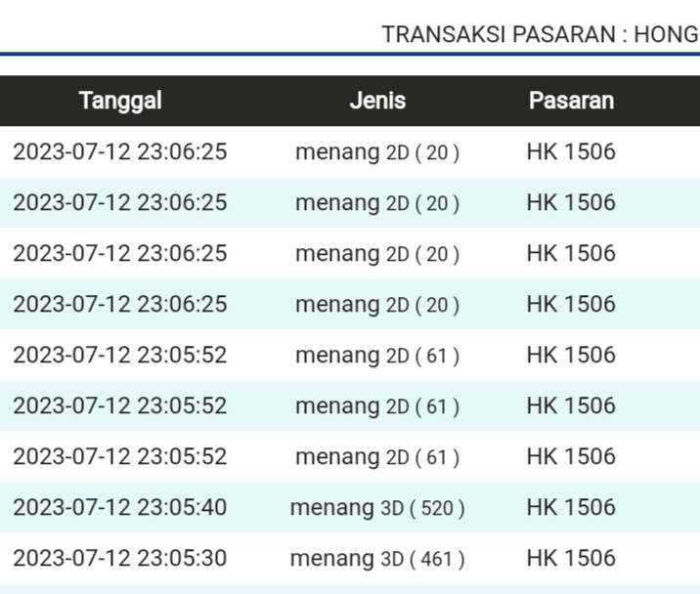Viewport: 700px width, 594px height.
Task: Click the first menang 2D ( 20 ) entry
Action: click(377, 151)
